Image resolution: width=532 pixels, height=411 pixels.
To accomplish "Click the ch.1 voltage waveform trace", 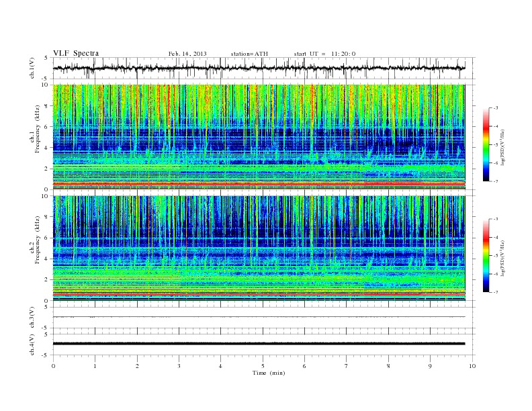I will [259, 68].
